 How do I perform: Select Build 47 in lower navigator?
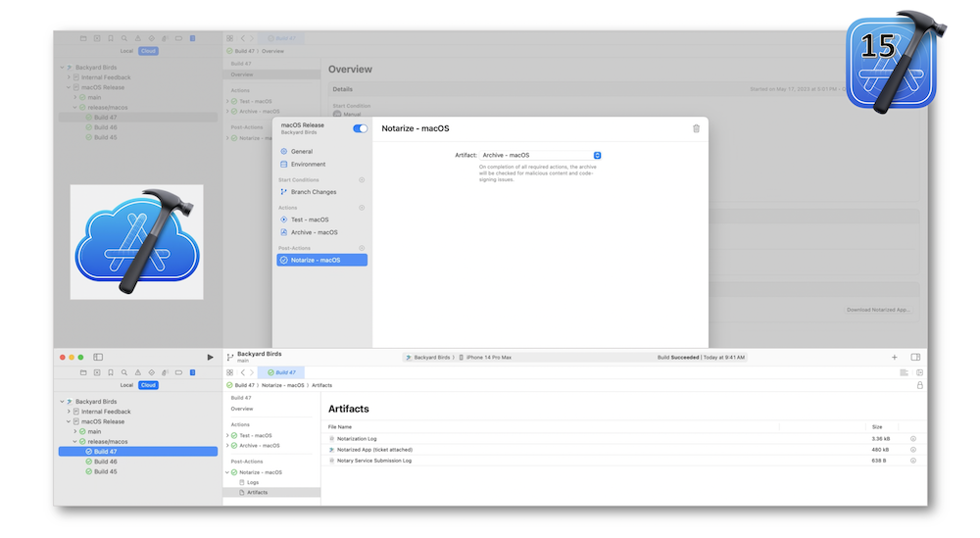click(x=138, y=451)
